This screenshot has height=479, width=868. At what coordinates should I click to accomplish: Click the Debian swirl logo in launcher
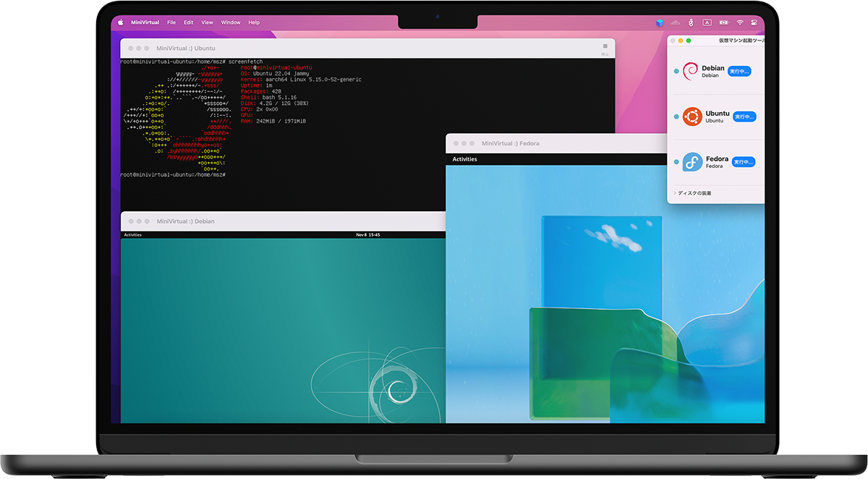click(x=690, y=71)
